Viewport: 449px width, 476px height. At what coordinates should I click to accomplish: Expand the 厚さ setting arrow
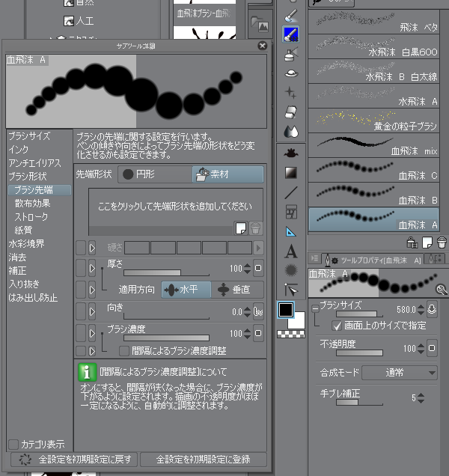(92, 267)
